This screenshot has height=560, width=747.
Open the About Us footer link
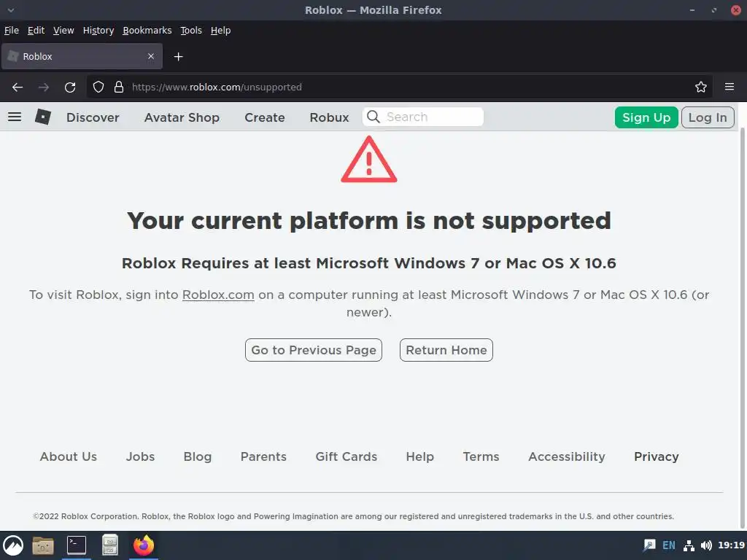pos(68,456)
